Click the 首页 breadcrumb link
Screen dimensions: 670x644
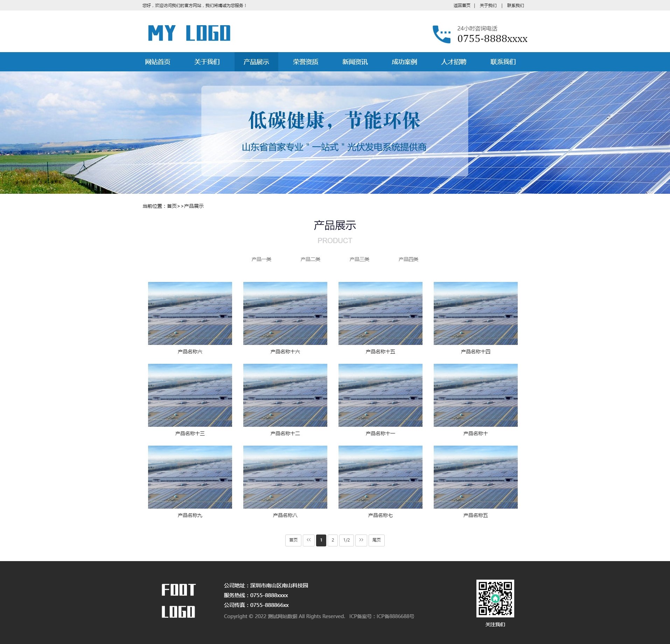coord(172,206)
